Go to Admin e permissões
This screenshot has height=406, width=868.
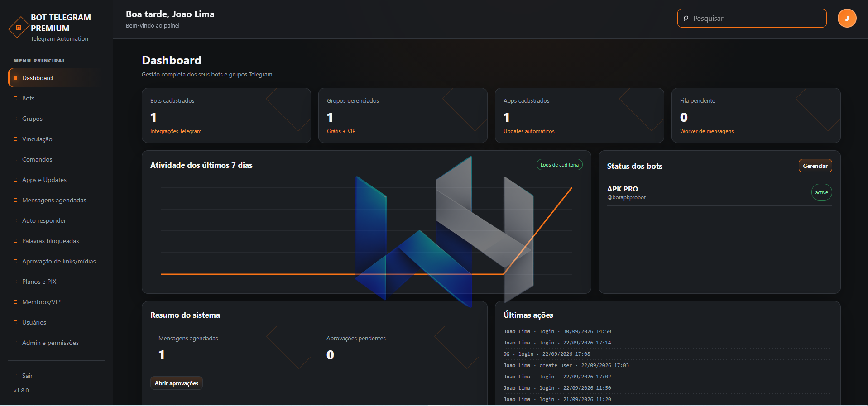pyautogui.click(x=56, y=343)
